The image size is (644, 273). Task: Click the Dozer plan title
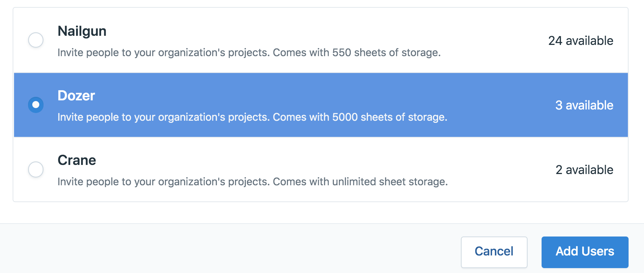click(x=76, y=95)
